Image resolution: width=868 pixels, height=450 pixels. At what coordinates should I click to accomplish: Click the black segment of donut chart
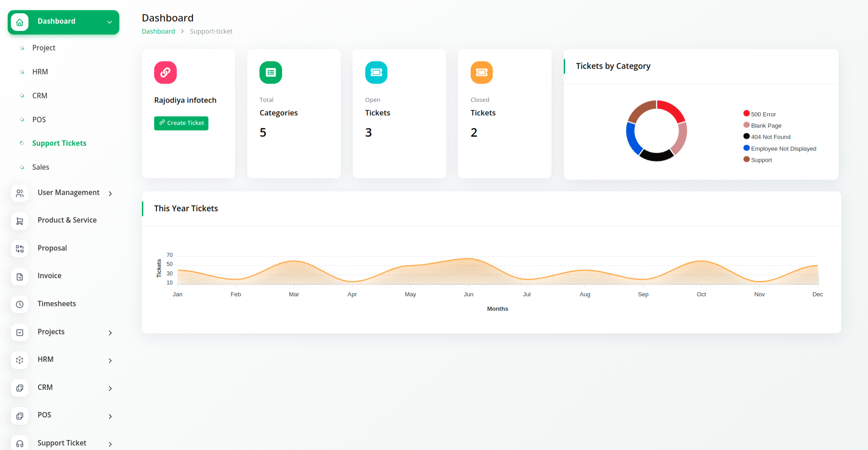click(656, 156)
